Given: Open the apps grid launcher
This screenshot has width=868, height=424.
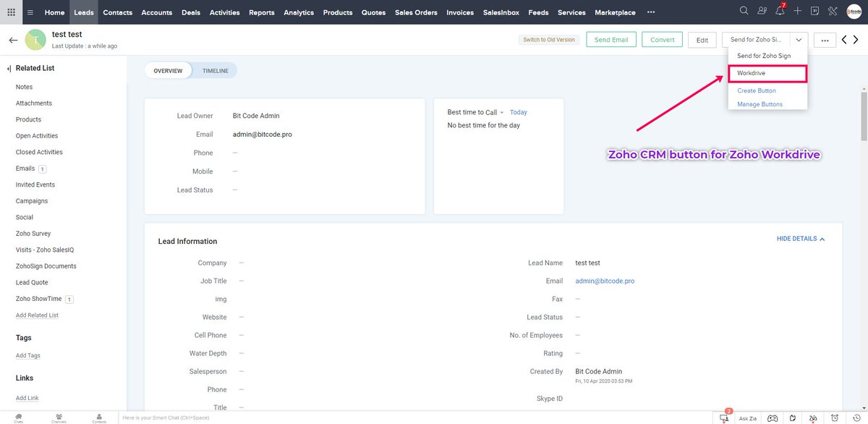Looking at the screenshot, I should [x=12, y=12].
